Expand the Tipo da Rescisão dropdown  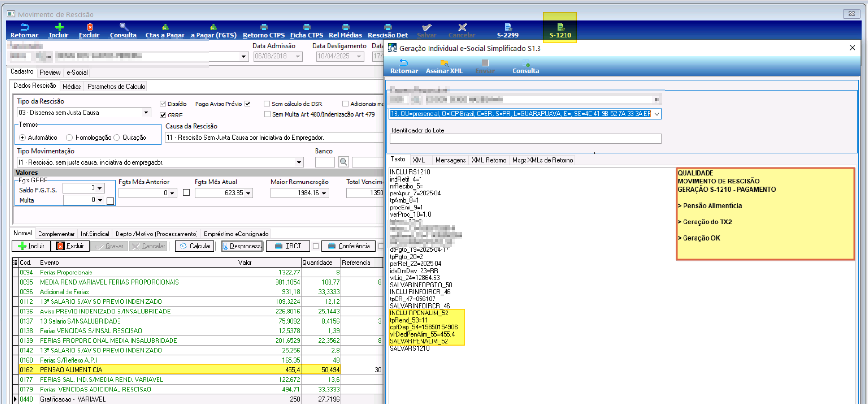coord(146,113)
